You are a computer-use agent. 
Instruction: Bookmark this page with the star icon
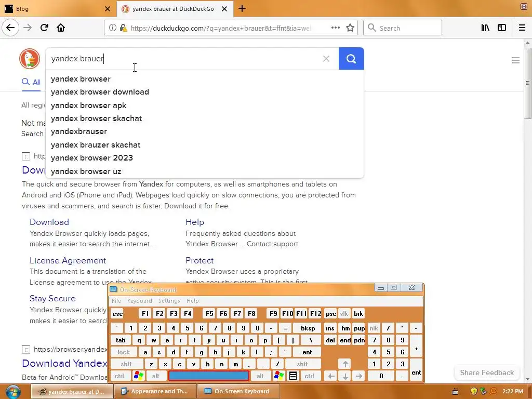(350, 28)
